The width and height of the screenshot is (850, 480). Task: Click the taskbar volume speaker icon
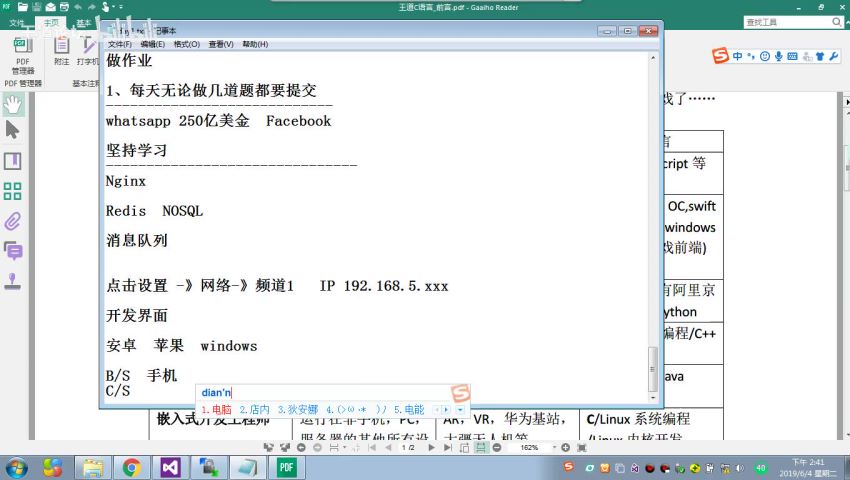pyautogui.click(x=739, y=468)
